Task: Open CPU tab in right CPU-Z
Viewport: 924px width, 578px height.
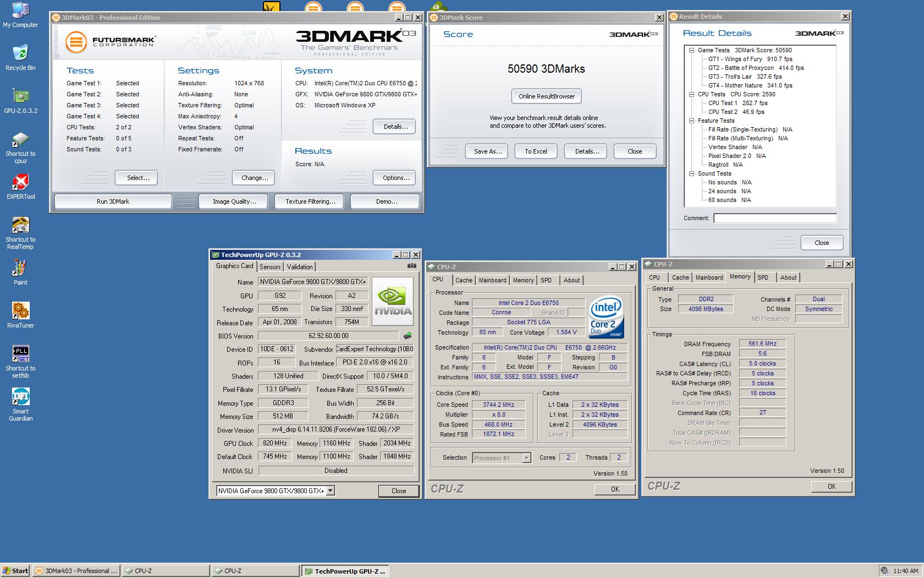Action: coord(654,277)
